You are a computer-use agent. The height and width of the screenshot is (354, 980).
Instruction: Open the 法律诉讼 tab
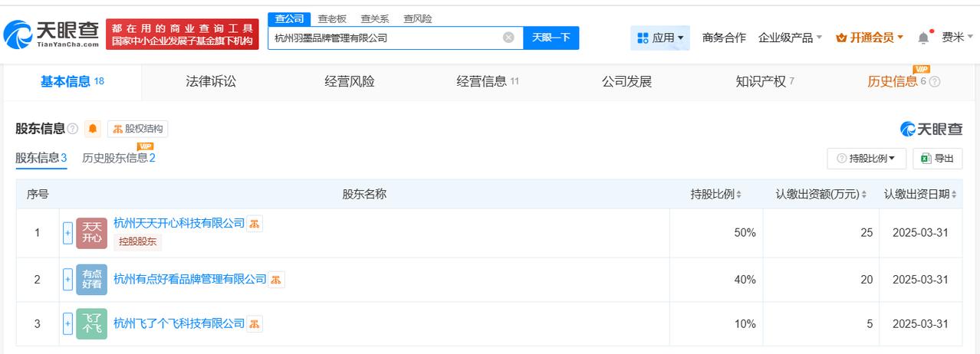point(211,81)
